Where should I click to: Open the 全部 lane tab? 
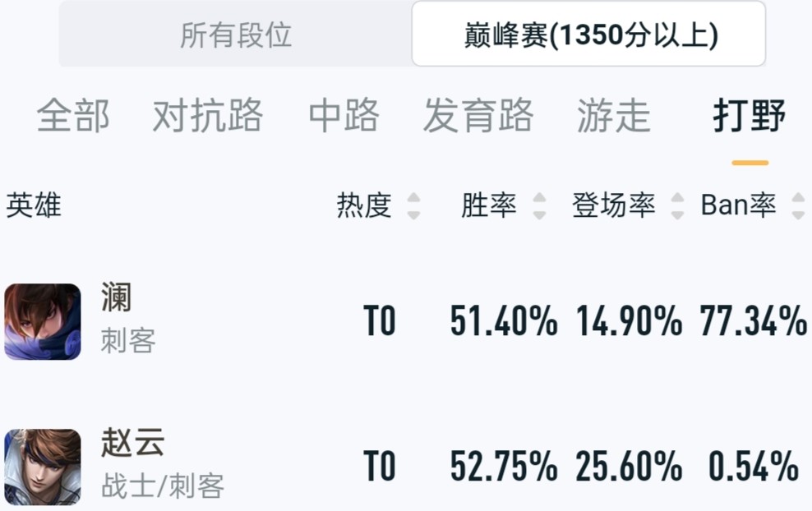pyautogui.click(x=73, y=115)
